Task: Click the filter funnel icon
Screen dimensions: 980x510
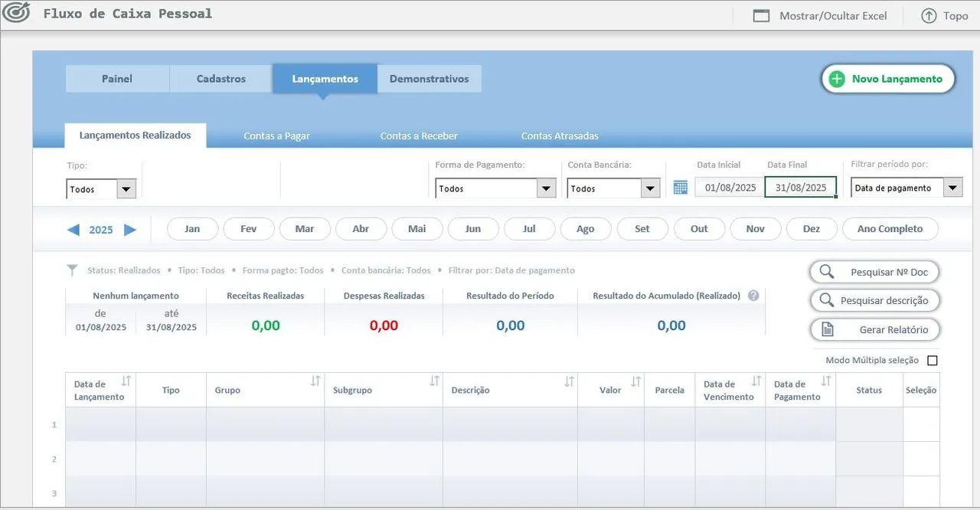Action: coord(72,270)
